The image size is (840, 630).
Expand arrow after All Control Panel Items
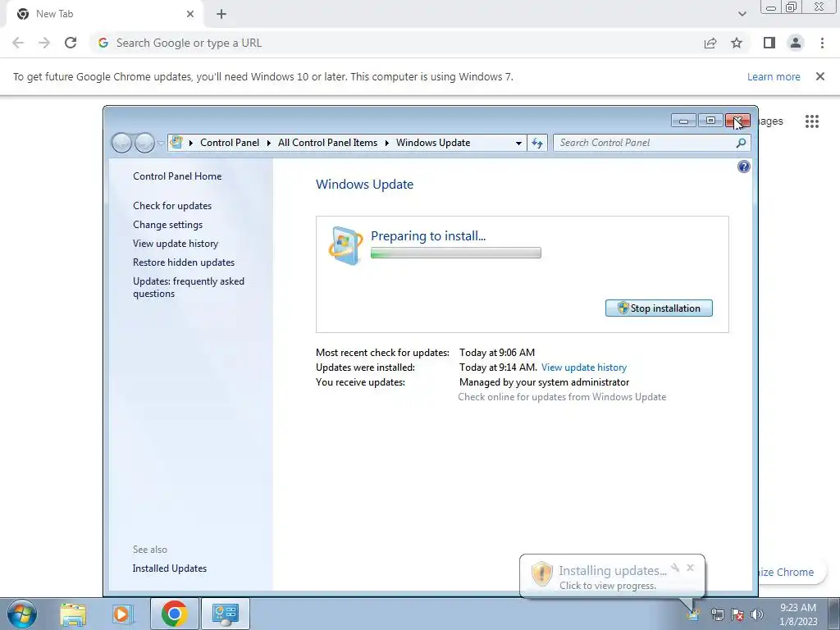point(387,143)
